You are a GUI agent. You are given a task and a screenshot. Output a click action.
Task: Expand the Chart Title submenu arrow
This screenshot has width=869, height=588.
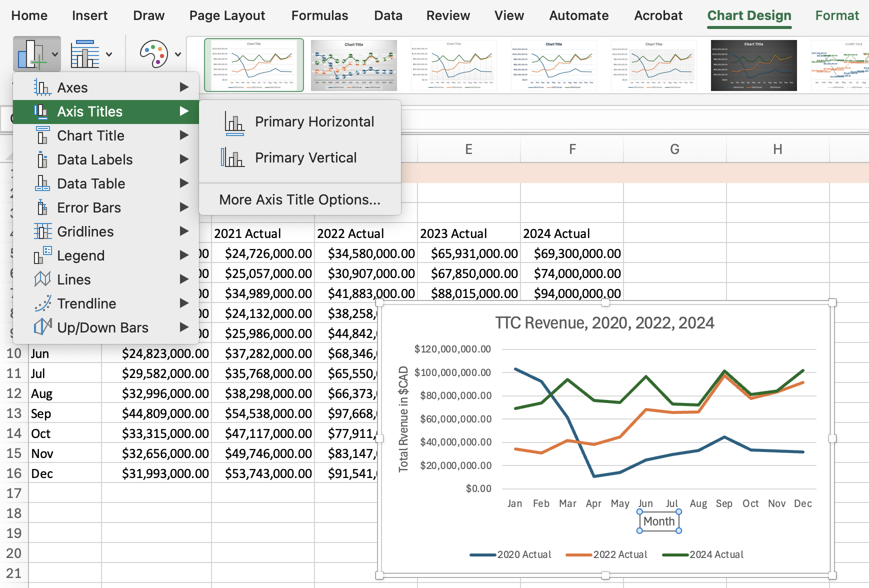click(x=184, y=135)
